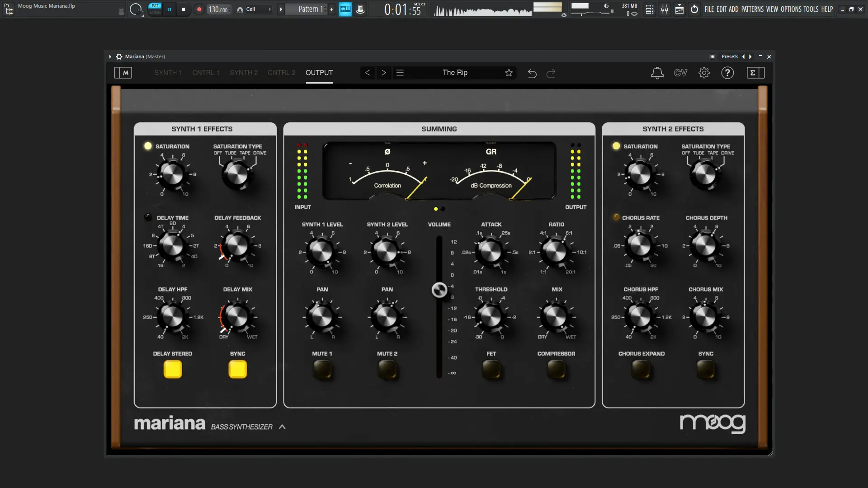Open the preset list hamburger menu
868x488 pixels.
pos(400,73)
